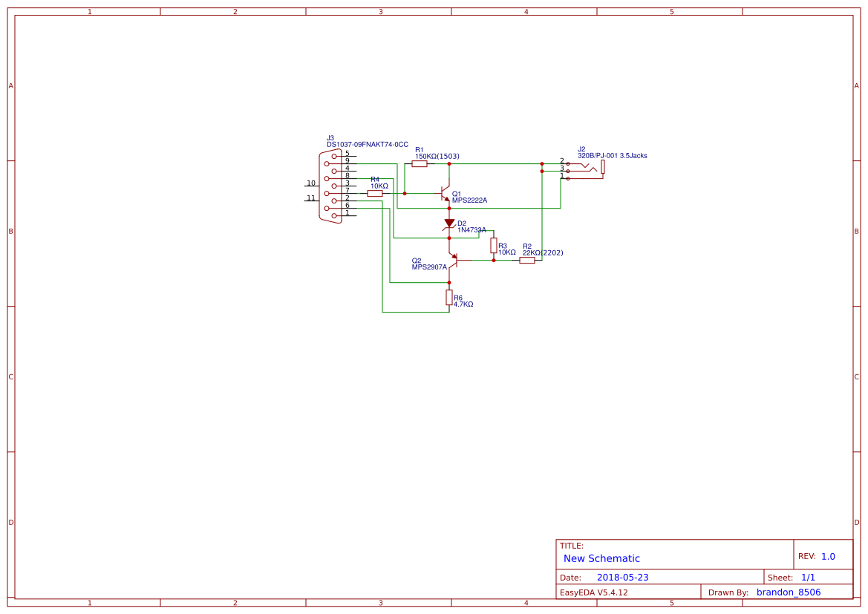
Task: Select resistor R4 10KΩ symbol
Action: [x=375, y=193]
